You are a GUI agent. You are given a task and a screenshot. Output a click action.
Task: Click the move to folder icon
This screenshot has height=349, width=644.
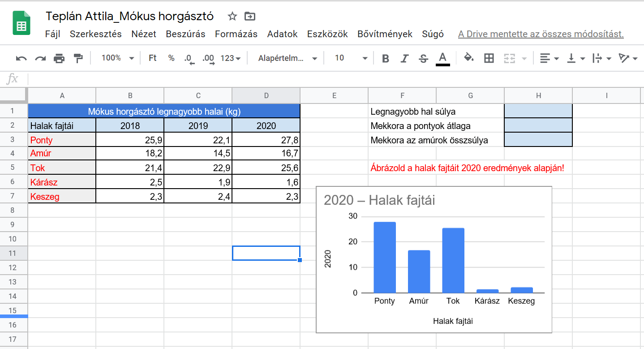[x=249, y=17]
